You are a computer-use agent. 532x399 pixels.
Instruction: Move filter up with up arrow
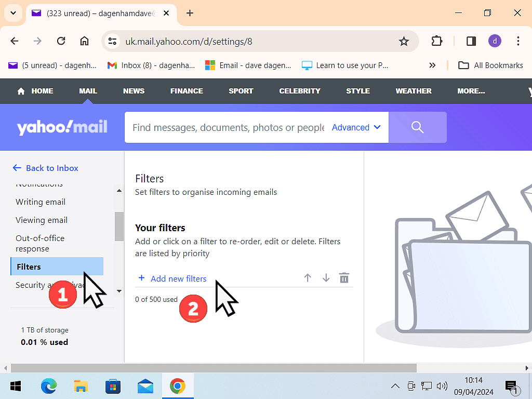click(308, 278)
